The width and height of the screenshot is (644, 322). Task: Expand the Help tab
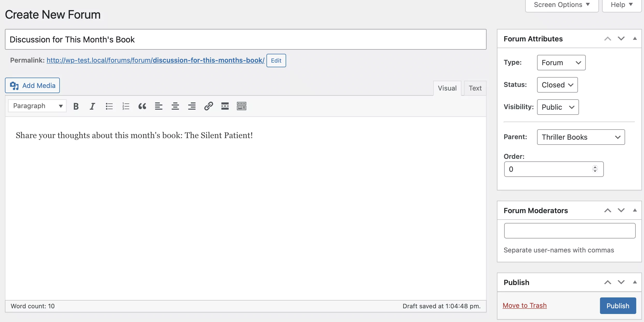pos(621,5)
